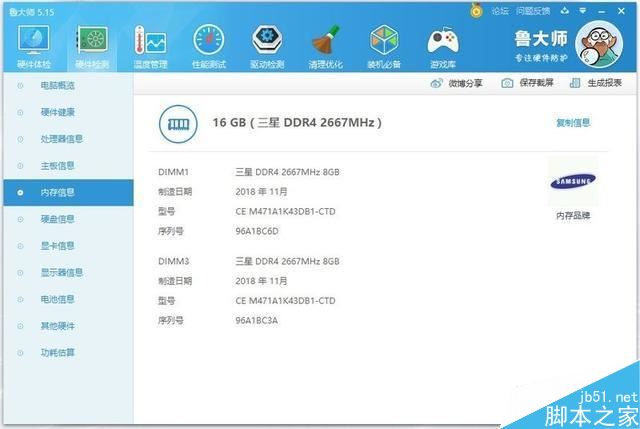Screen dimensions: 640x429
Task: Click the memory module icon beside 16 GB
Action: 178,124
